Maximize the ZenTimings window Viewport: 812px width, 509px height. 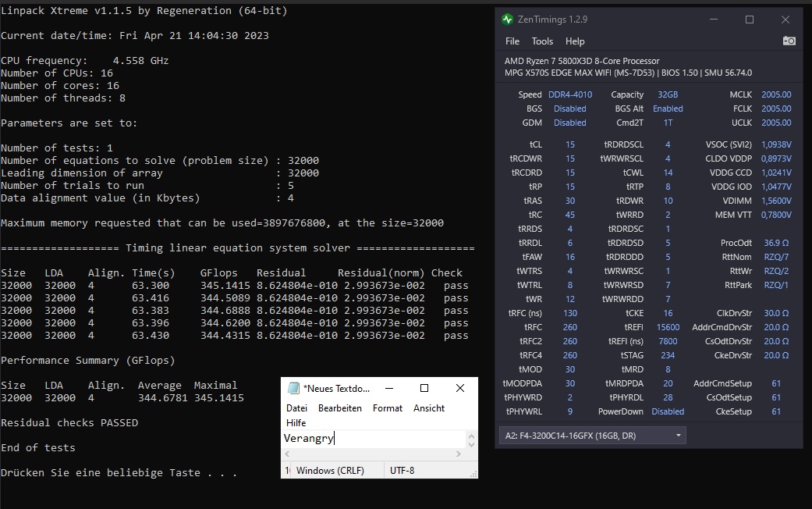tap(750, 20)
